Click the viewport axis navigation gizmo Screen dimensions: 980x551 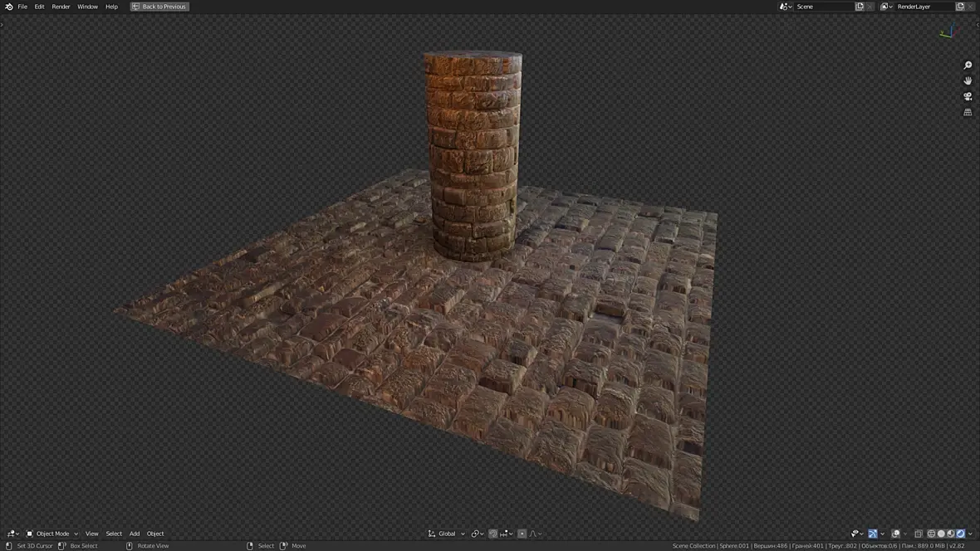click(948, 32)
